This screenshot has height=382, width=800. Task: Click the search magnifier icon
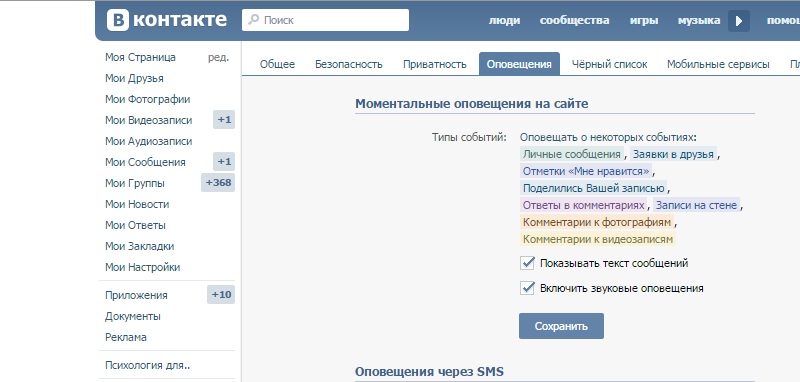253,20
